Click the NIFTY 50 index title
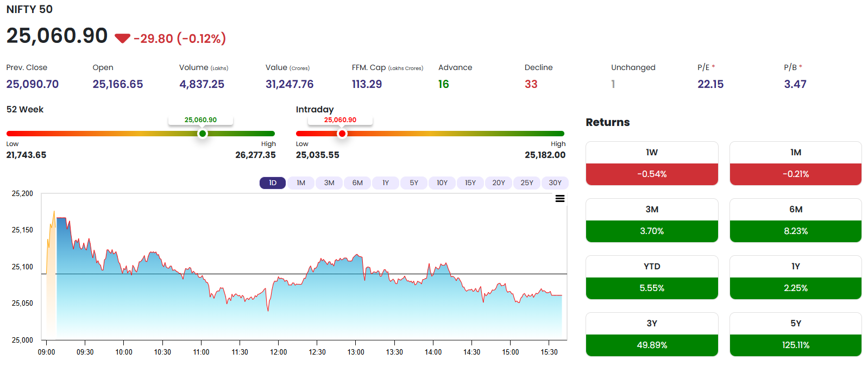The image size is (868, 366). click(x=29, y=9)
